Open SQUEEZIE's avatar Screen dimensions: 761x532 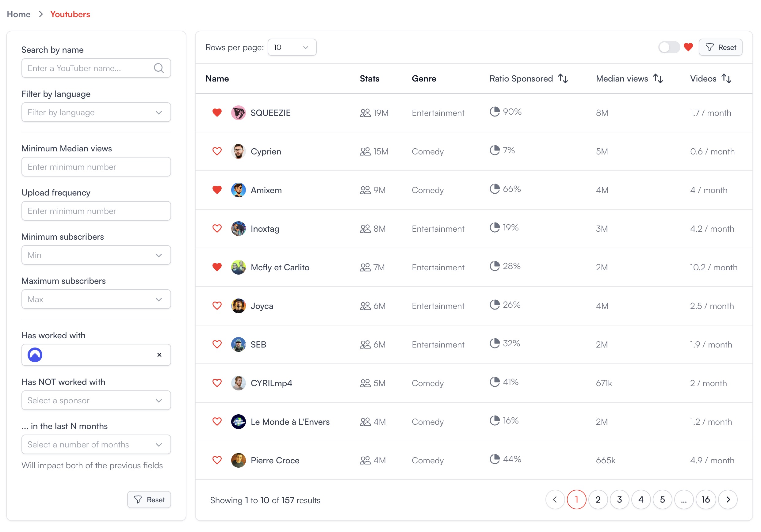tap(238, 113)
